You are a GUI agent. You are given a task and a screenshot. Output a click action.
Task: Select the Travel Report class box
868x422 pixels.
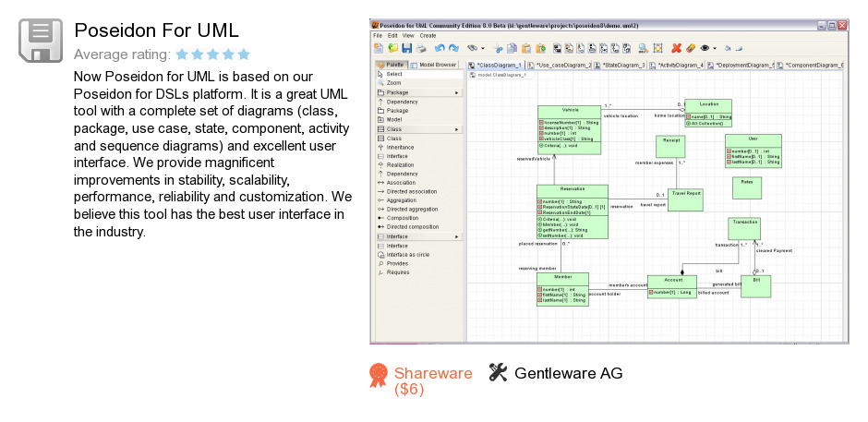pyautogui.click(x=685, y=199)
